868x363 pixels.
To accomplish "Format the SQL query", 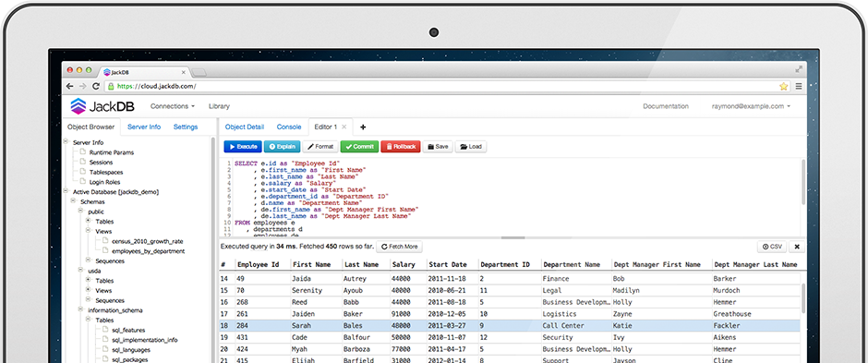I will [320, 147].
